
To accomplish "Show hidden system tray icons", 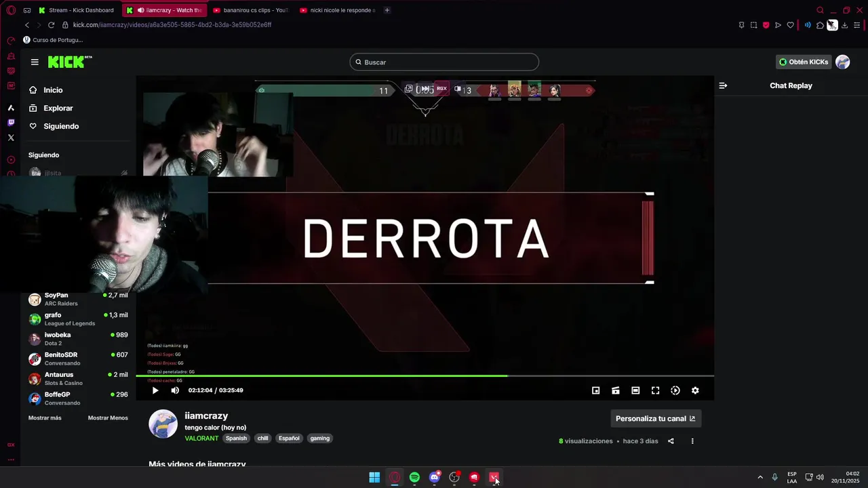I will click(x=759, y=477).
